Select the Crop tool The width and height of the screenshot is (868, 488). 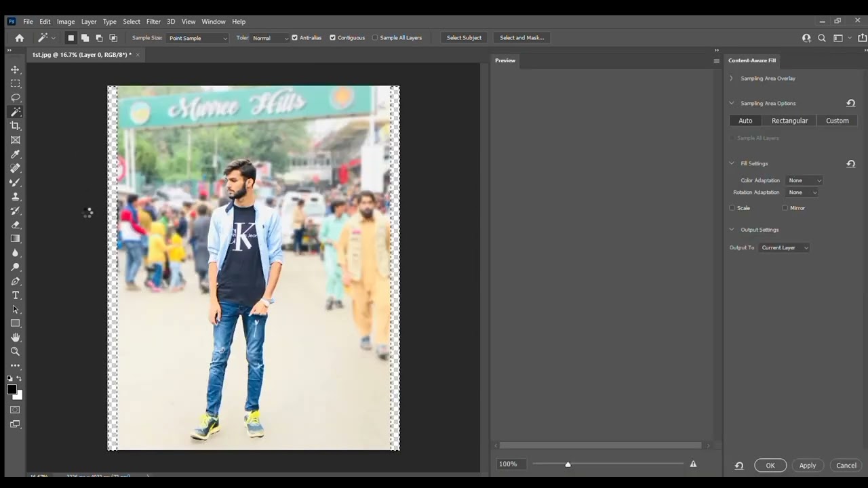[15, 126]
